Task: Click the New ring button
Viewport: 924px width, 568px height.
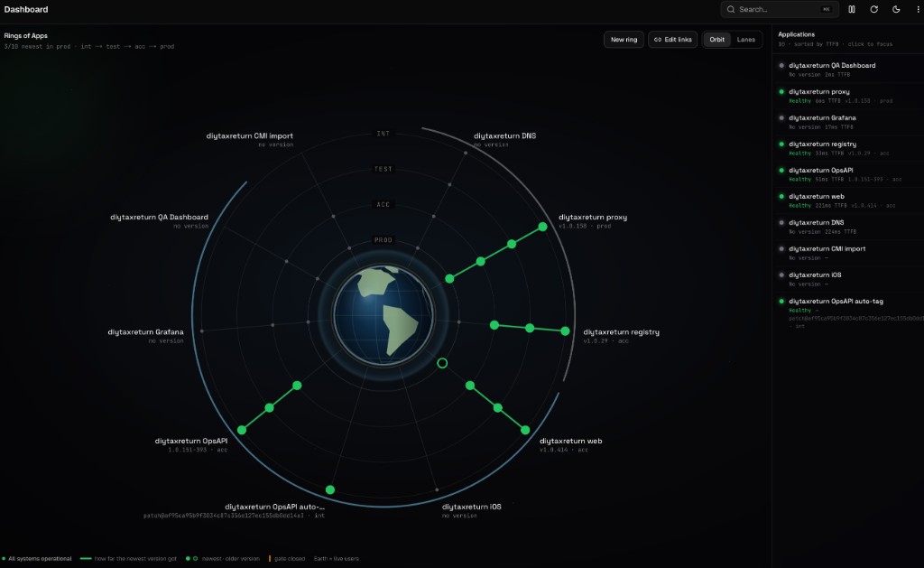Action: point(624,40)
